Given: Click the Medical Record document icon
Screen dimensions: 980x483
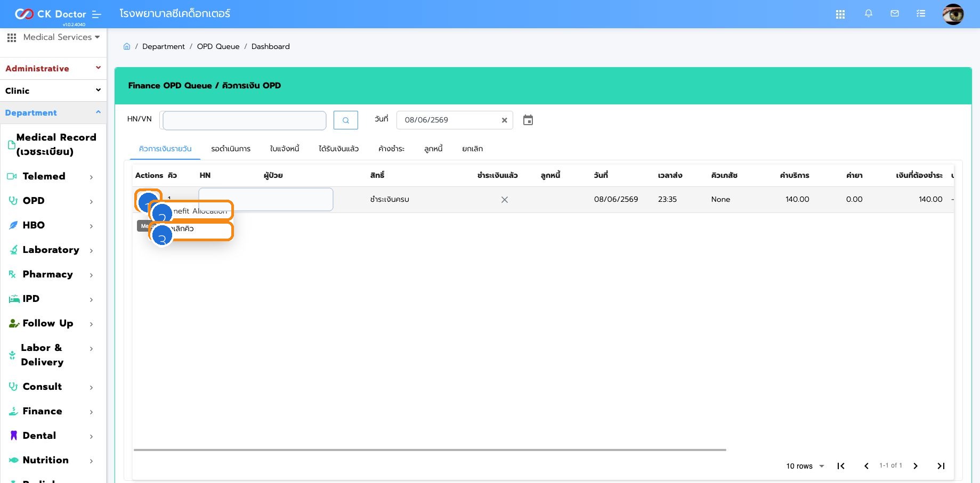Looking at the screenshot, I should pos(11,145).
